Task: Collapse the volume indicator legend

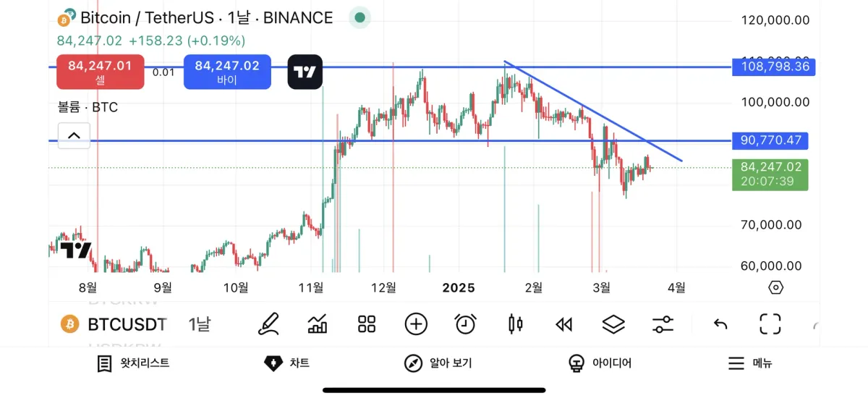Action: coord(74,135)
